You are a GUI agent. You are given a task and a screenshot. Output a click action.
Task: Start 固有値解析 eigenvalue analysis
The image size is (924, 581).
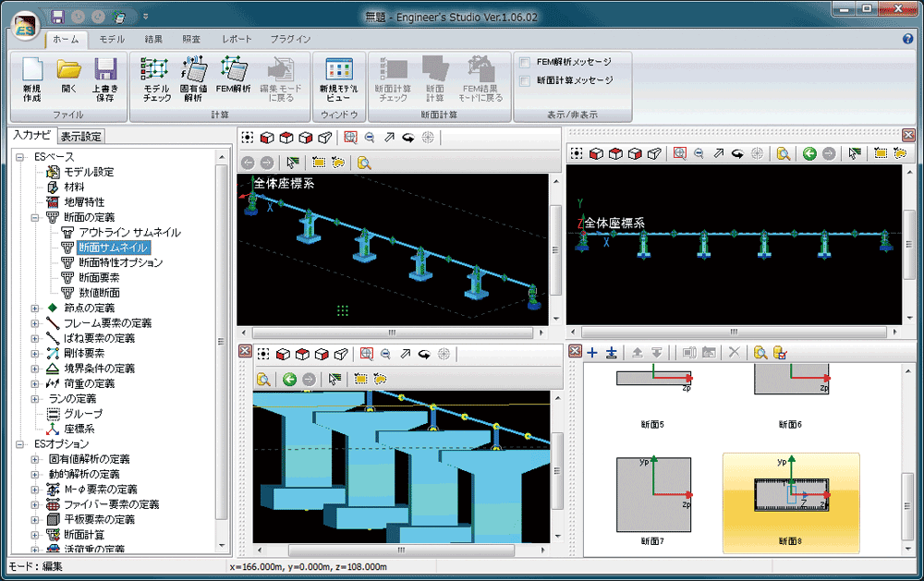click(193, 79)
